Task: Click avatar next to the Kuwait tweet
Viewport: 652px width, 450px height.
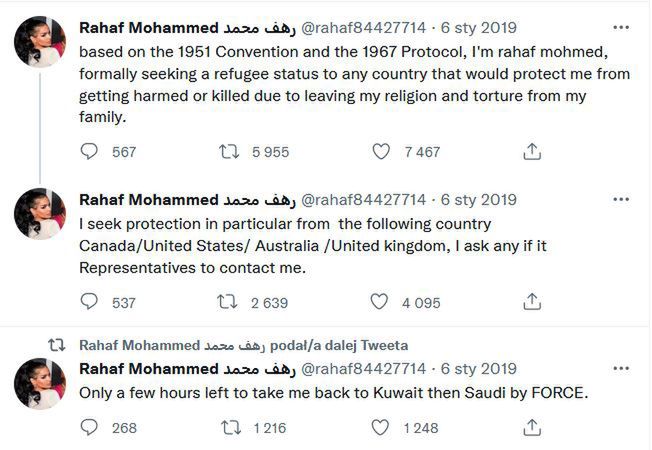Action: coord(40,384)
